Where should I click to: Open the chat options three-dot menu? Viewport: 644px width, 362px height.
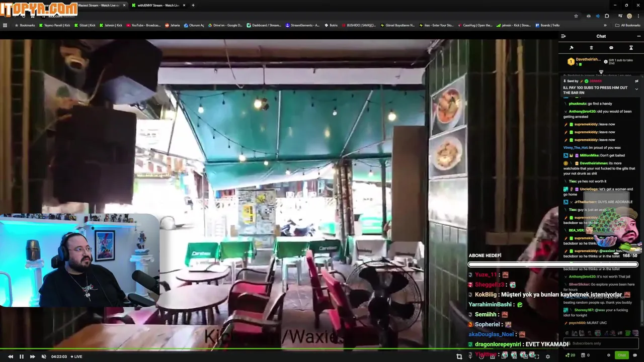click(638, 36)
